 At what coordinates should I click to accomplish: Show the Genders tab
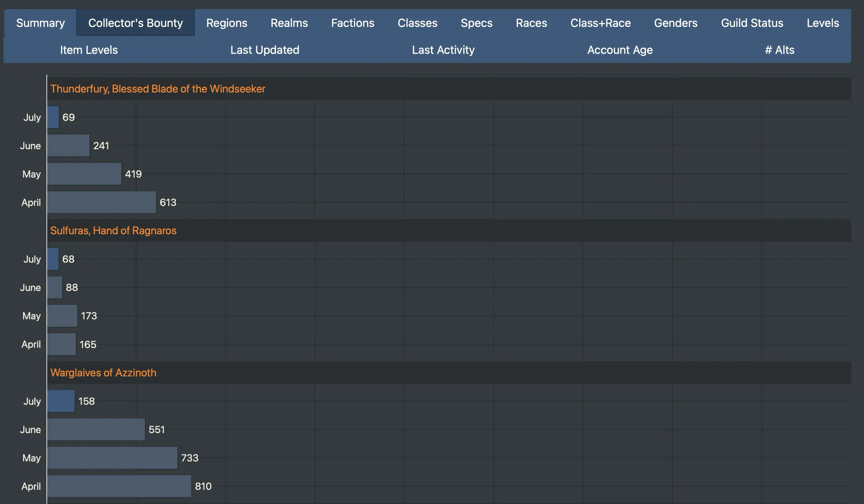pos(675,23)
